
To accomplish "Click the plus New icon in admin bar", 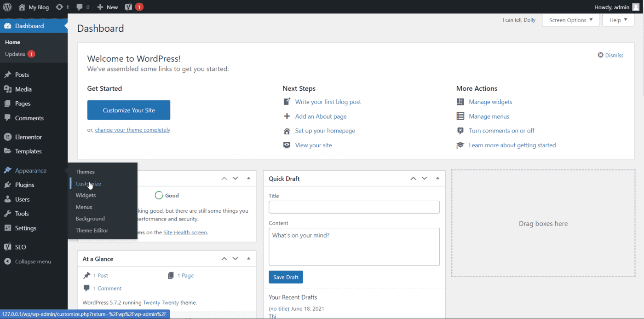I will click(100, 7).
